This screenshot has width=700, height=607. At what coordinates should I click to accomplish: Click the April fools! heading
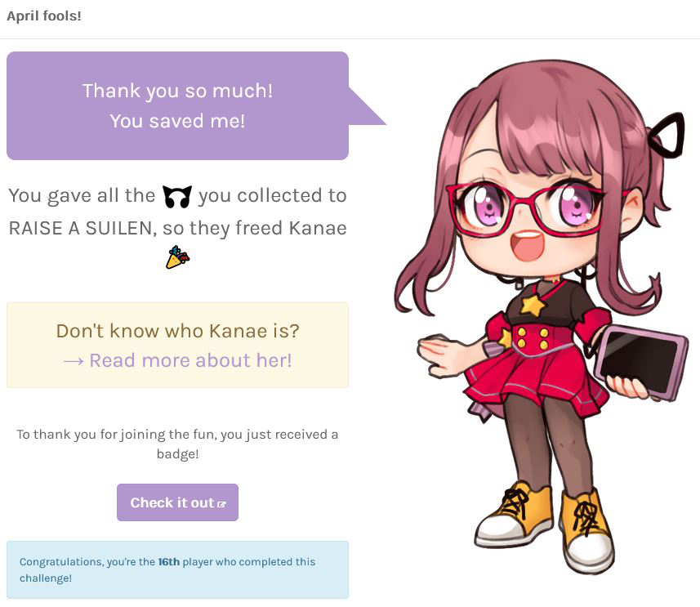(x=44, y=16)
